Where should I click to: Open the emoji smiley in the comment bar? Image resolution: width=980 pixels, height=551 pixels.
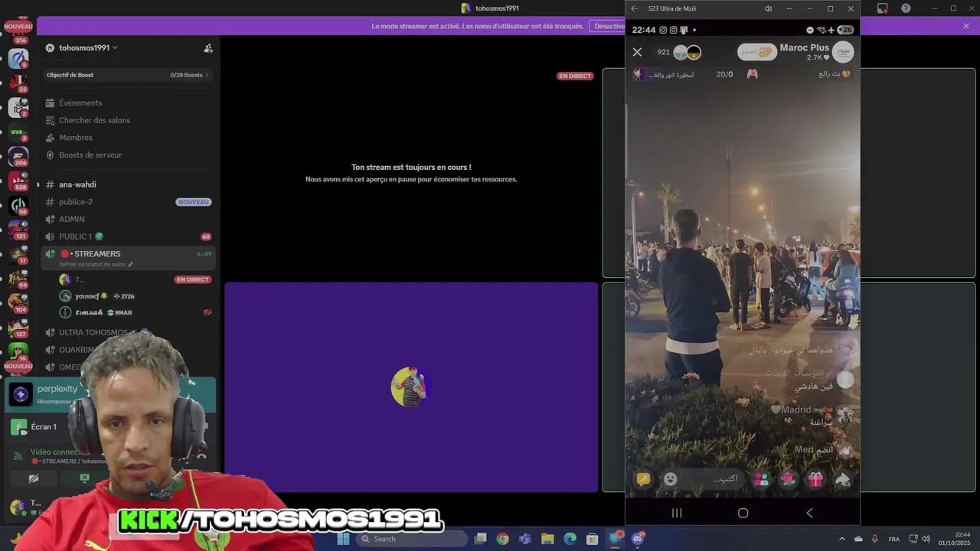pos(671,479)
